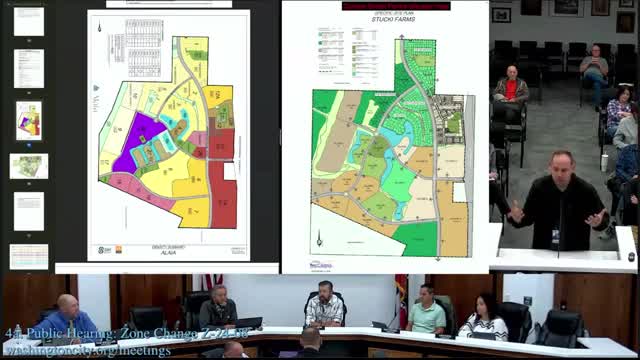This screenshot has width=640, height=360.
Task: Click the north arrow on Stucki Farms plan
Action: 319,238
